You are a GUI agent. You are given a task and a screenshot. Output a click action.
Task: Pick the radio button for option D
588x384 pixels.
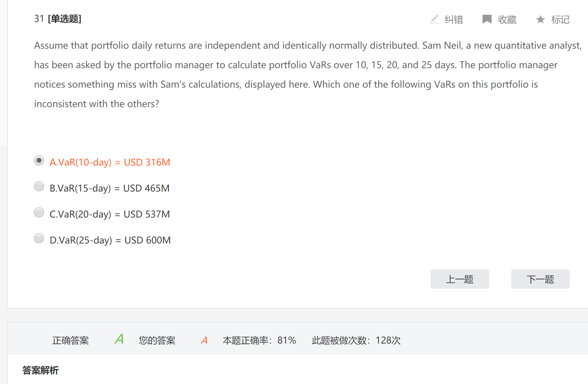(39, 238)
